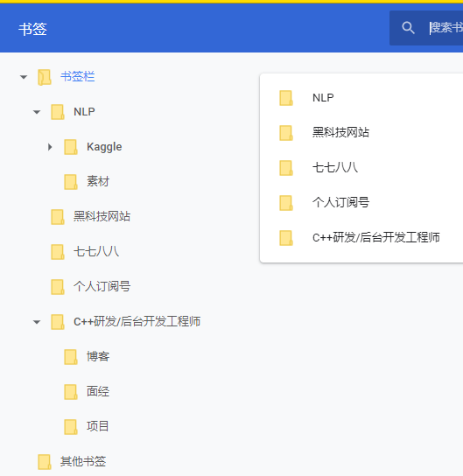The image size is (463, 476).
Task: Open the 博客 folder label
Action: pyautogui.click(x=98, y=356)
